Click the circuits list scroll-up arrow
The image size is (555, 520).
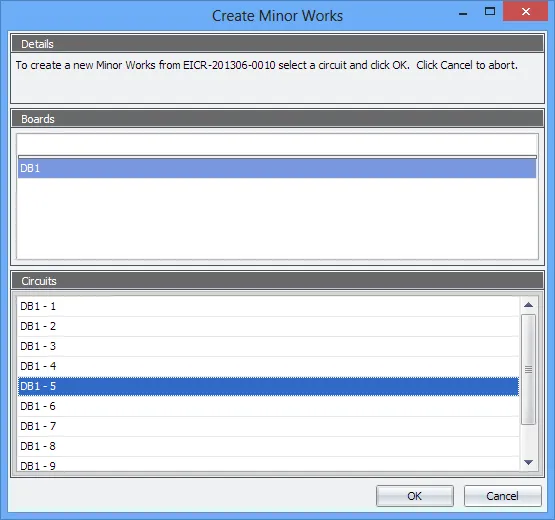(528, 305)
